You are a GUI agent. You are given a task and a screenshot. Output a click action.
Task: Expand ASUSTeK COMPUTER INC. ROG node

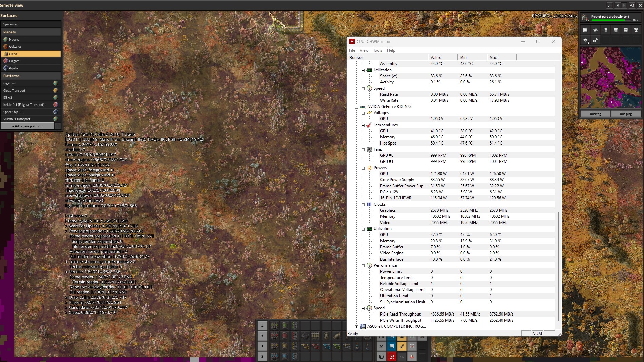point(356,327)
